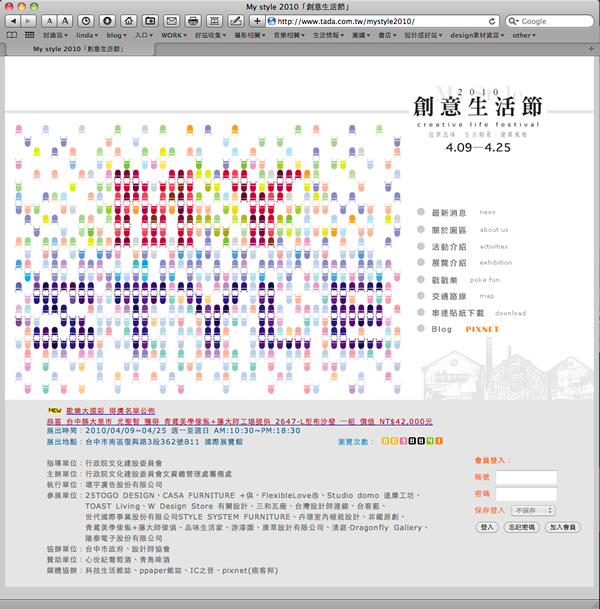
Task: Click the URL address bar
Action: pyautogui.click(x=382, y=21)
